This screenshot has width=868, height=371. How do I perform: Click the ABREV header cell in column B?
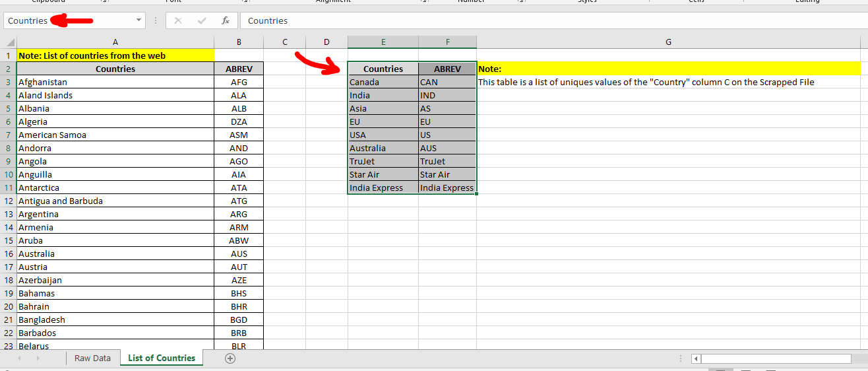(x=239, y=69)
